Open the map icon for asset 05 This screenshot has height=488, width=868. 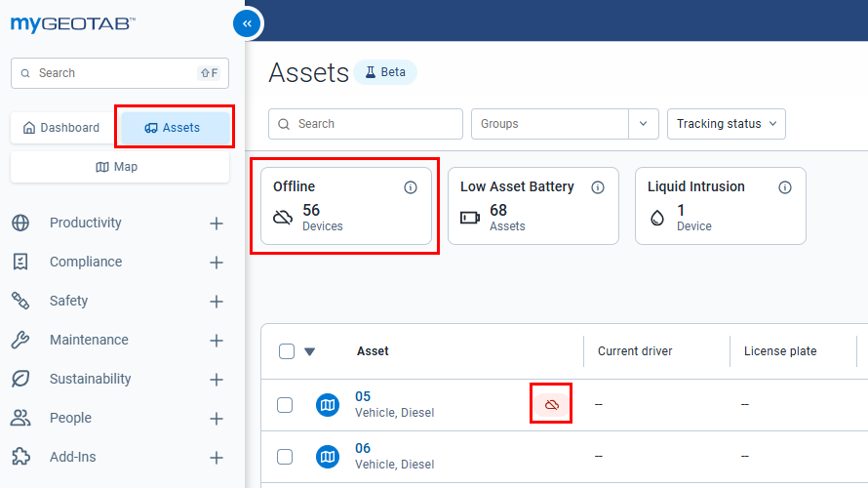coord(328,405)
